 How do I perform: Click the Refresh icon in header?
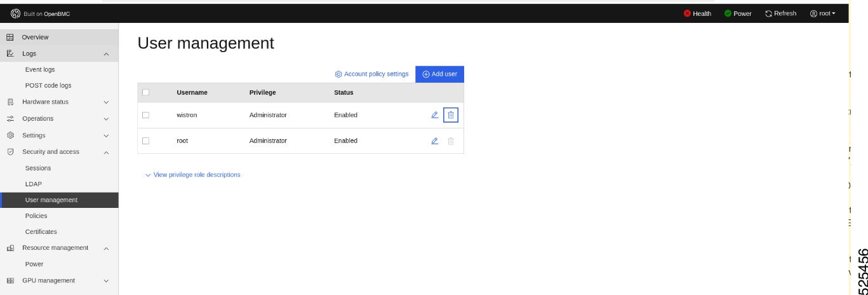[769, 13]
